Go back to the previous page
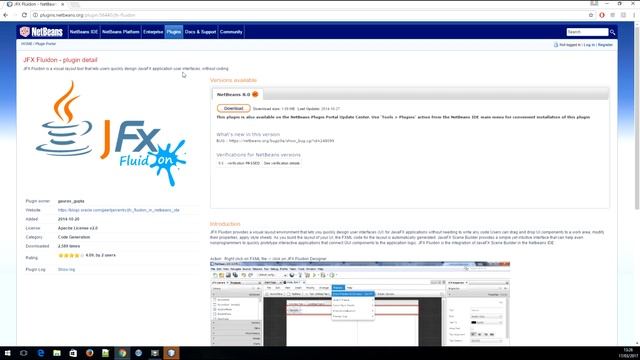 (x=5, y=15)
